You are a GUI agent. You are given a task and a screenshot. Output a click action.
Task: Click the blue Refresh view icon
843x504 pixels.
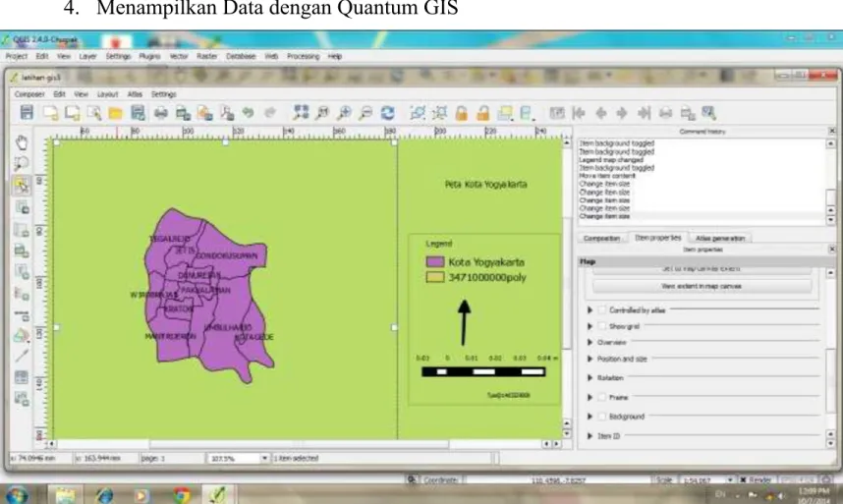(x=388, y=113)
